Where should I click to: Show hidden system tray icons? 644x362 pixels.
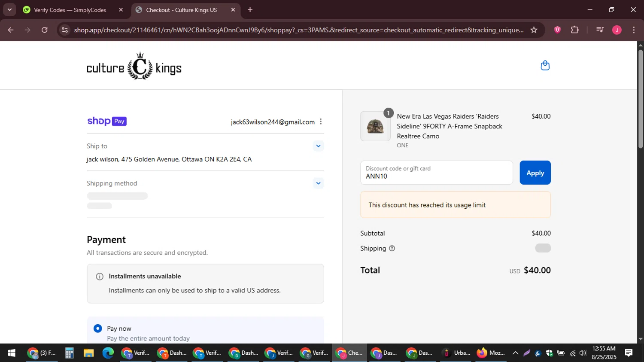tap(515, 353)
